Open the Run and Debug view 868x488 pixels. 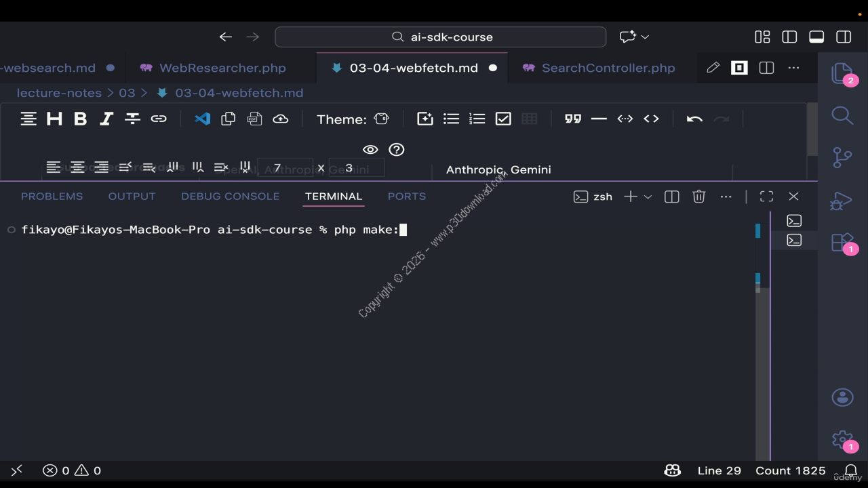tap(842, 201)
